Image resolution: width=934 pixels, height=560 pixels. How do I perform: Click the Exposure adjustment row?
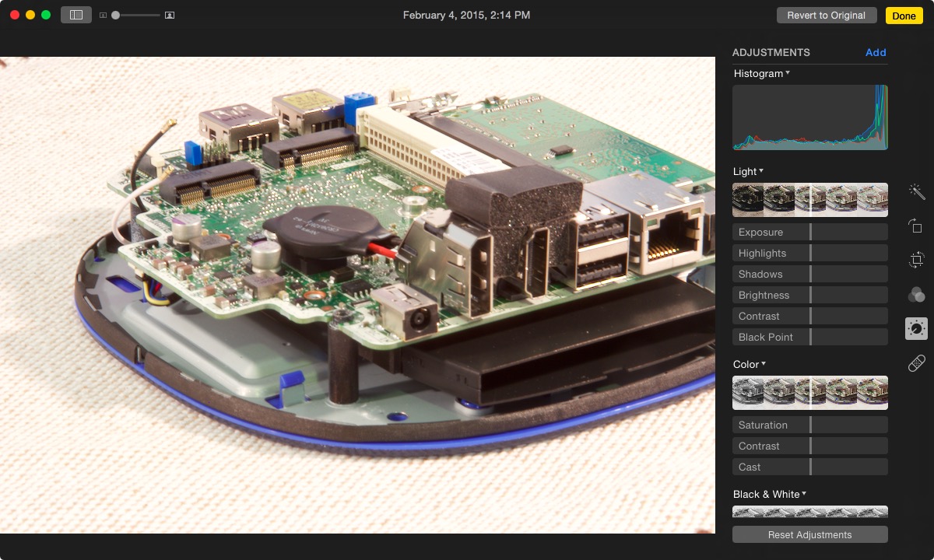pos(809,232)
